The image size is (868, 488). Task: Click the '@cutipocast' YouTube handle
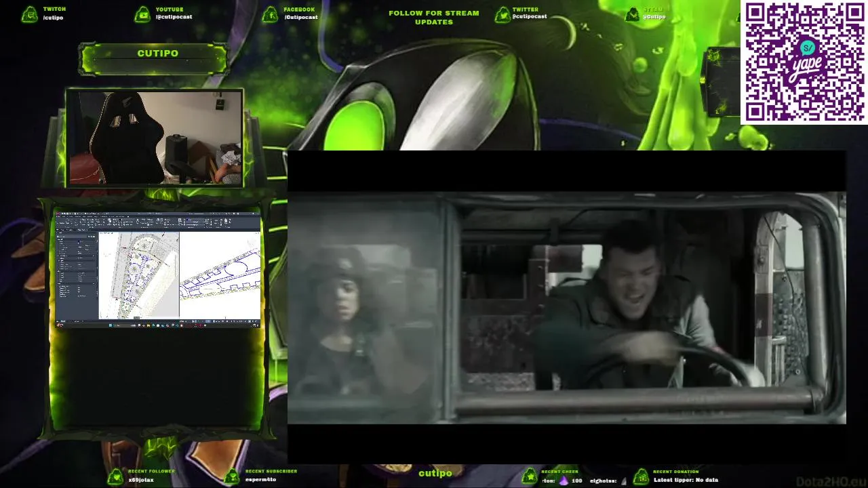pos(174,18)
